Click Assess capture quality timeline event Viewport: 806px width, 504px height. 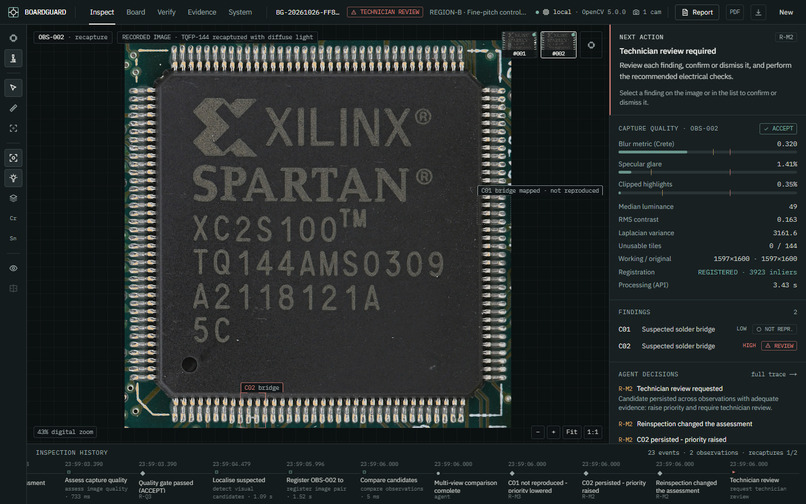pos(96,480)
